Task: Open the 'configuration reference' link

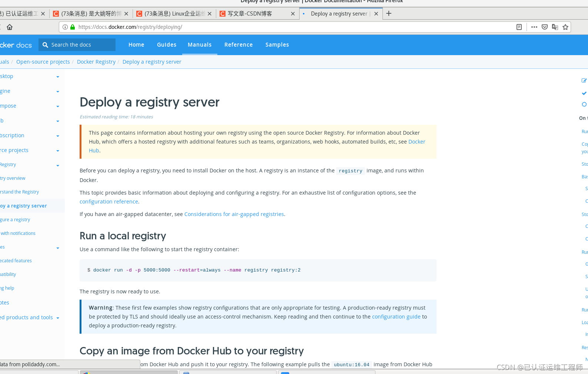Action: (109, 202)
